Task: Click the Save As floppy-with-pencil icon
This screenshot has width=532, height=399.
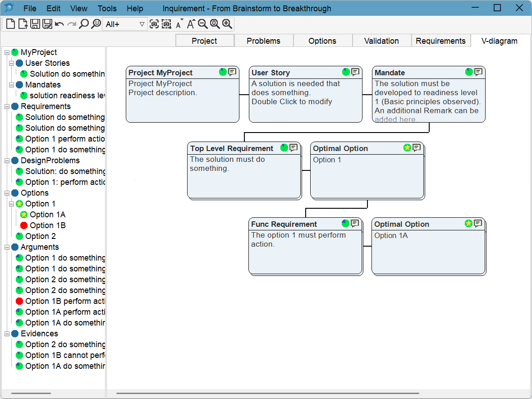Action: click(47, 24)
